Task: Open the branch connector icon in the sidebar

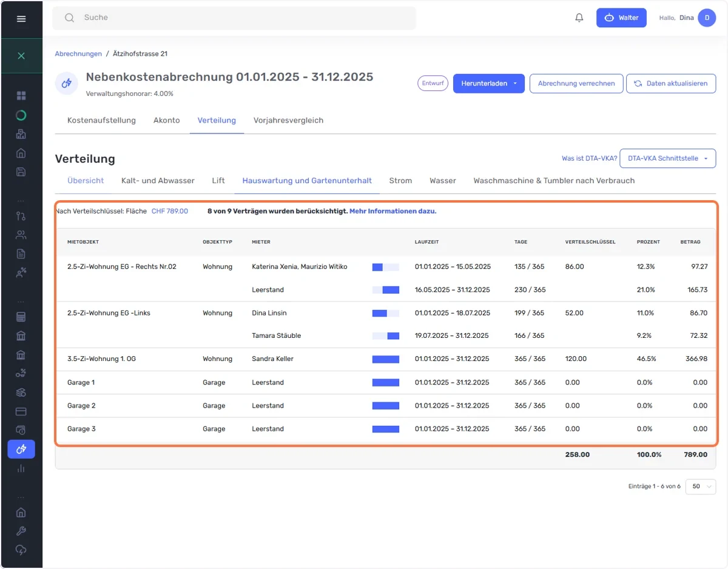Action: [x=21, y=215]
